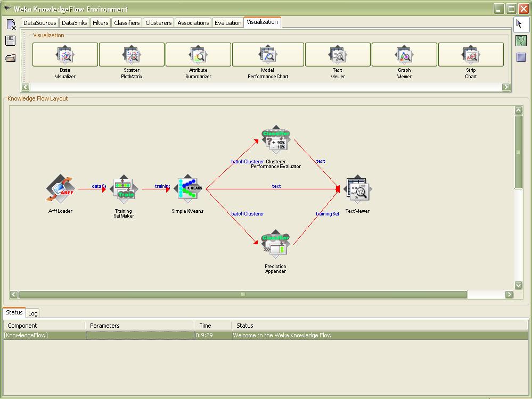Click layout vertical scrollbar down arrow
This screenshot has height=399, width=532.
(x=519, y=285)
